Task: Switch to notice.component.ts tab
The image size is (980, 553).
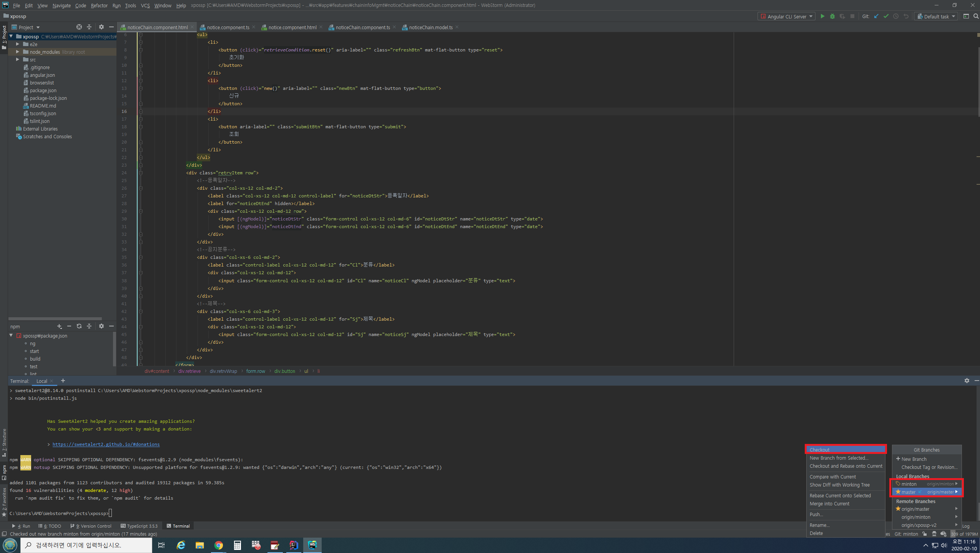Action: pos(228,27)
